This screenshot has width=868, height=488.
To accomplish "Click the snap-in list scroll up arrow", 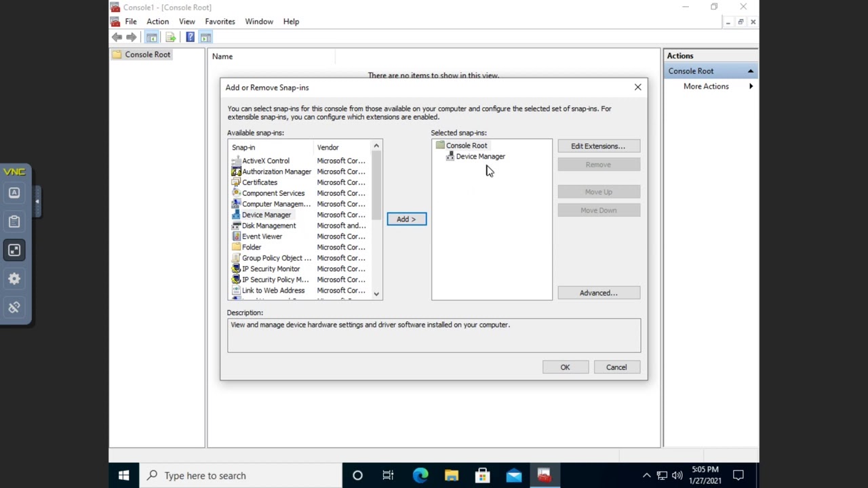I will point(376,146).
